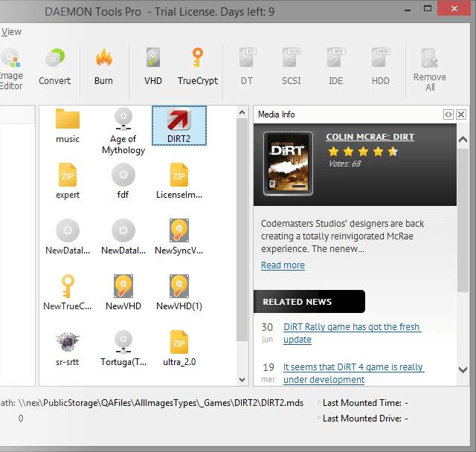Image resolution: width=476 pixels, height=452 pixels.
Task: Rate the game using the stars
Action: pos(363,151)
